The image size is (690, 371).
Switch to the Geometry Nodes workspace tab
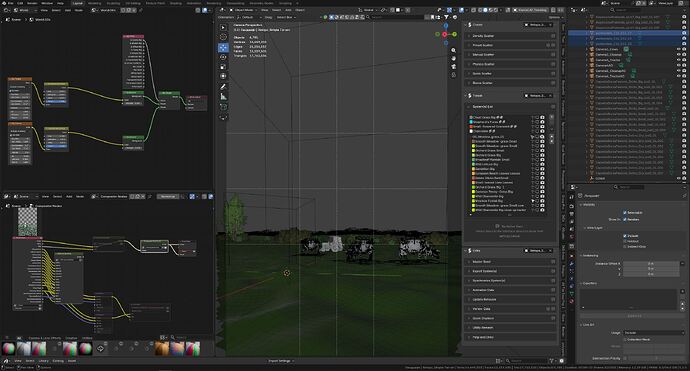[x=261, y=3]
